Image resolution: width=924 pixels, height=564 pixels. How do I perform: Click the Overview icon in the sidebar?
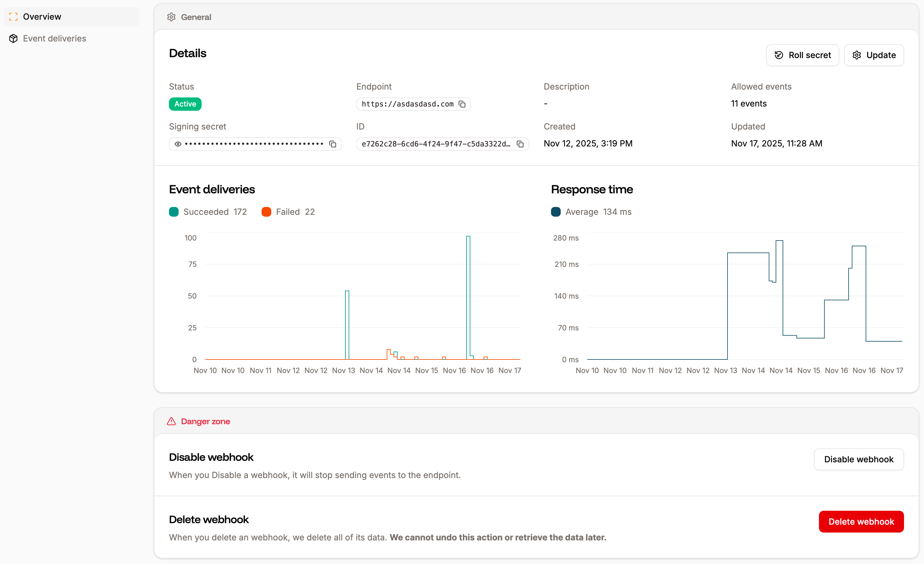click(x=13, y=16)
